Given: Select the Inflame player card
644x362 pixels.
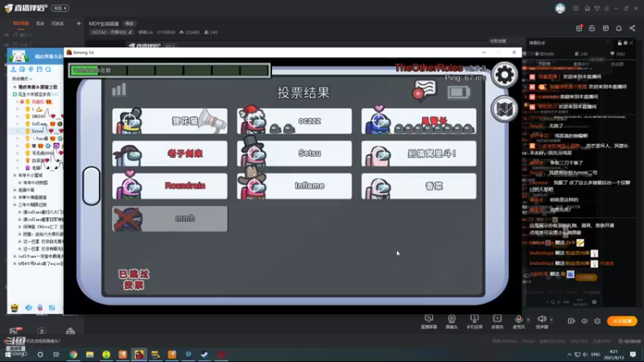Looking at the screenshot, I should pyautogui.click(x=295, y=187).
